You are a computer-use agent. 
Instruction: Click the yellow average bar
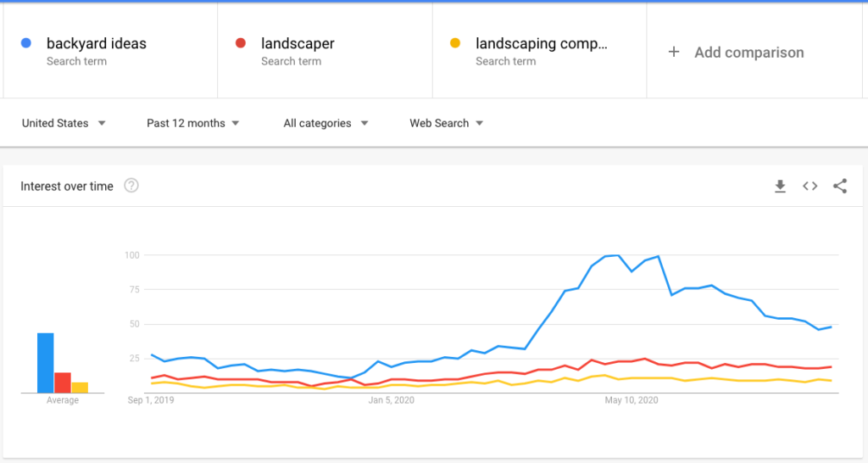click(x=80, y=388)
